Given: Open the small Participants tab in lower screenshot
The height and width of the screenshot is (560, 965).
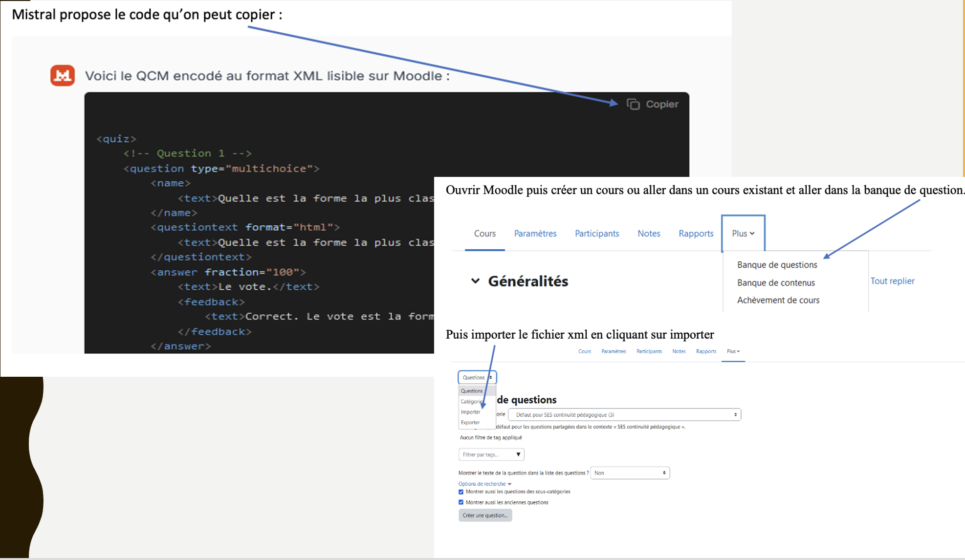Looking at the screenshot, I should pos(649,351).
